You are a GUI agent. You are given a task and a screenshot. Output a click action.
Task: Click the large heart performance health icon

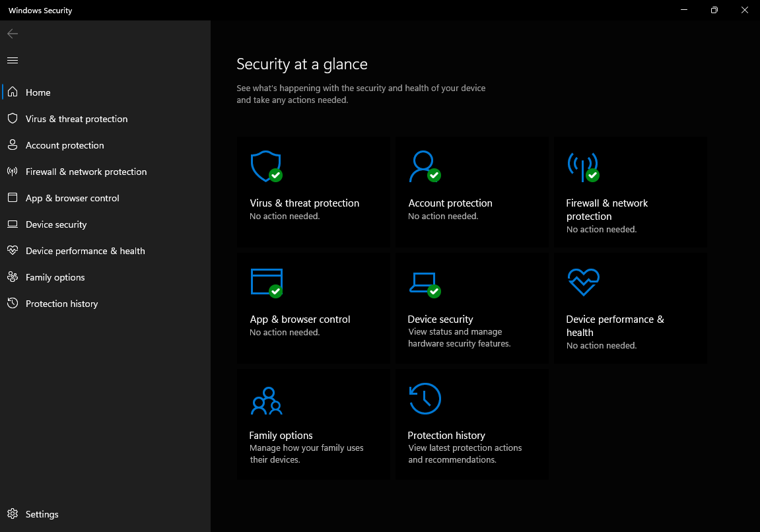click(x=584, y=282)
